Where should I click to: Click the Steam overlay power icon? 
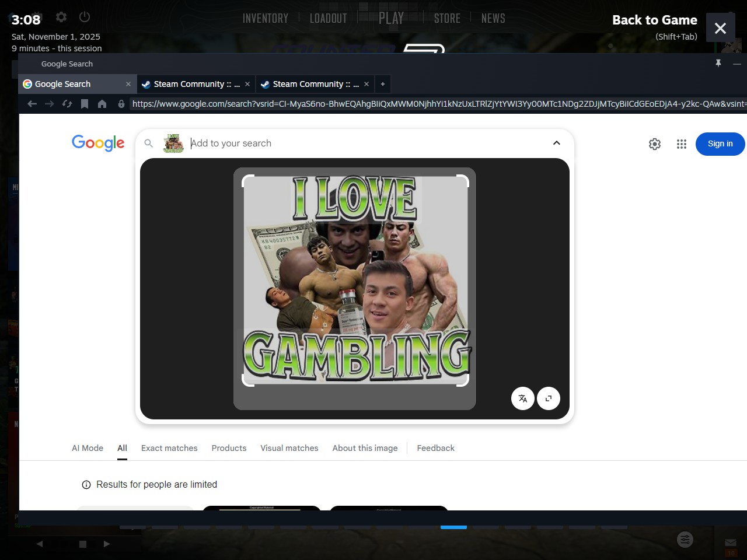85,17
